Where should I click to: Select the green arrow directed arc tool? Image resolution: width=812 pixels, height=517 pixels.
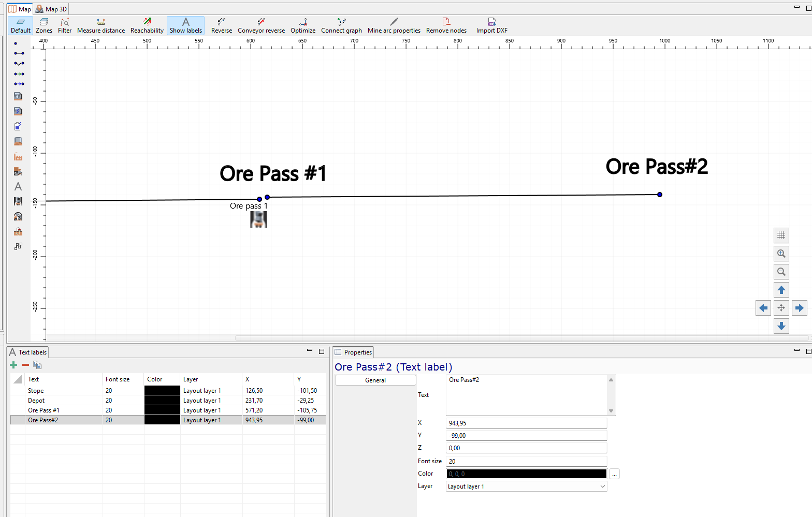[19, 74]
